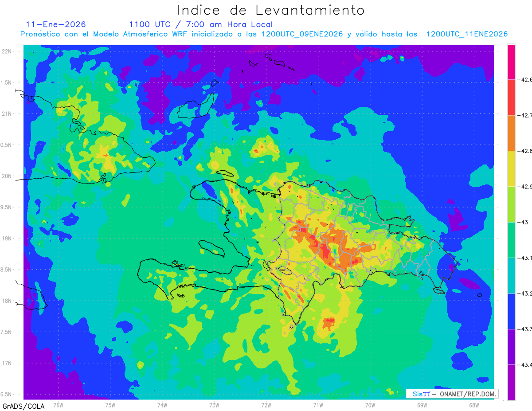Viewport: 532px width, 411px height.
Task: Pick the medium green legend segment
Action: pyautogui.click(x=511, y=240)
